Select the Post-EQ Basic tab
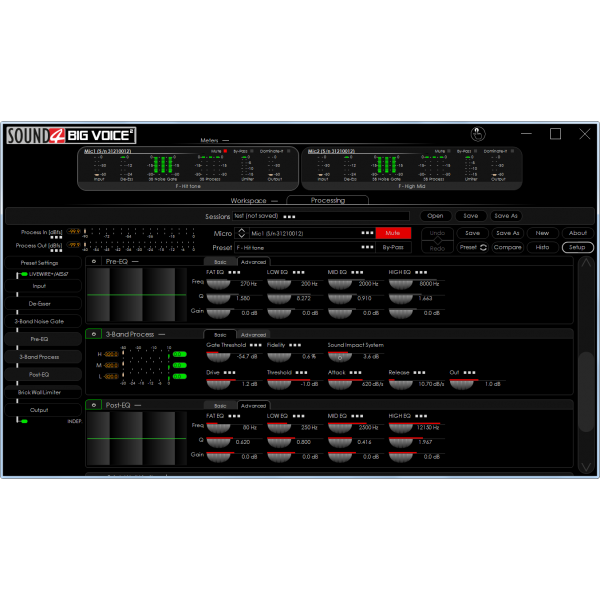Viewport: 600px width, 600px height. pyautogui.click(x=220, y=406)
